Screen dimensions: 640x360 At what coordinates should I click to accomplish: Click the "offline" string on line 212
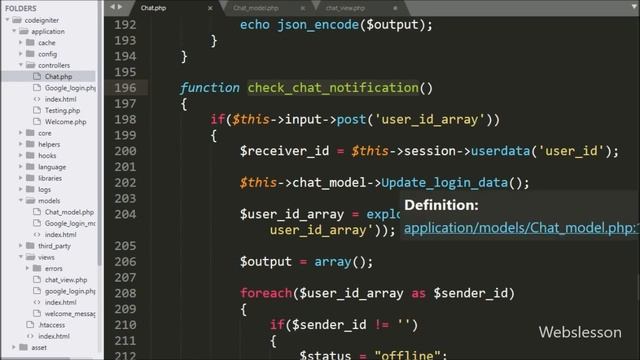coord(408,355)
